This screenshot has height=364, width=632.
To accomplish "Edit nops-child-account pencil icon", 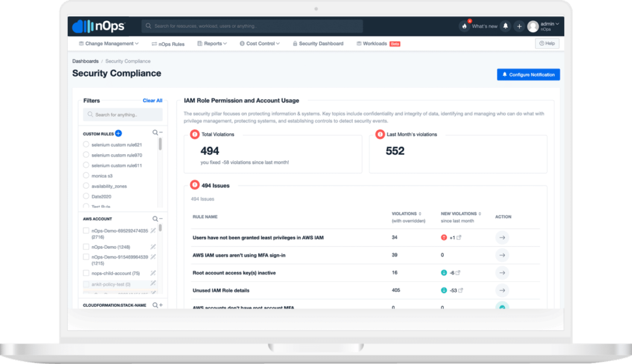I will pos(153,273).
